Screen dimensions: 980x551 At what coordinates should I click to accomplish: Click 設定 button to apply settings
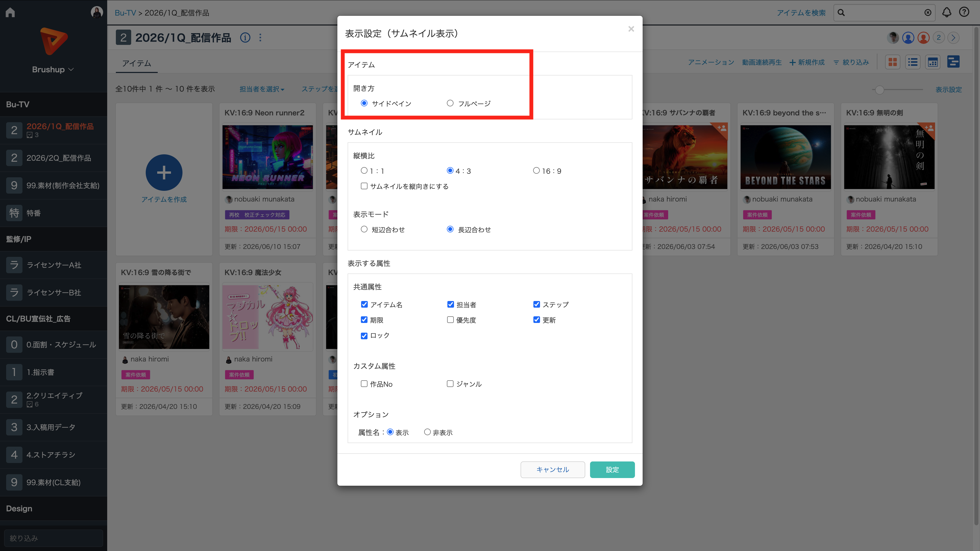612,470
